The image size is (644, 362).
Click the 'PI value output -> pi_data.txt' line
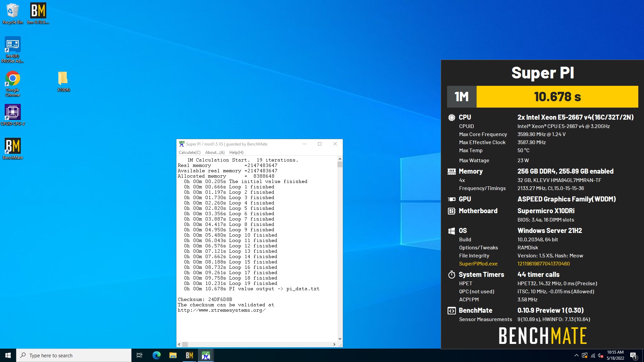[x=252, y=289]
